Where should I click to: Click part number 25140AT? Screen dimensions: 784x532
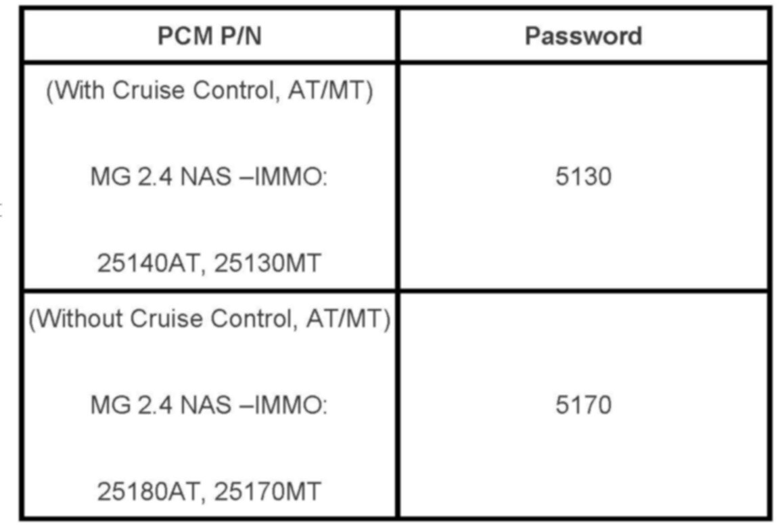(x=150, y=264)
